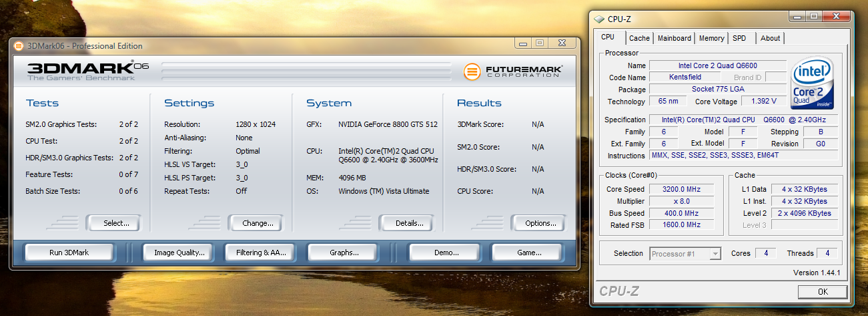Click the Batch Size Tests row
This screenshot has height=316, width=868.
[x=82, y=191]
